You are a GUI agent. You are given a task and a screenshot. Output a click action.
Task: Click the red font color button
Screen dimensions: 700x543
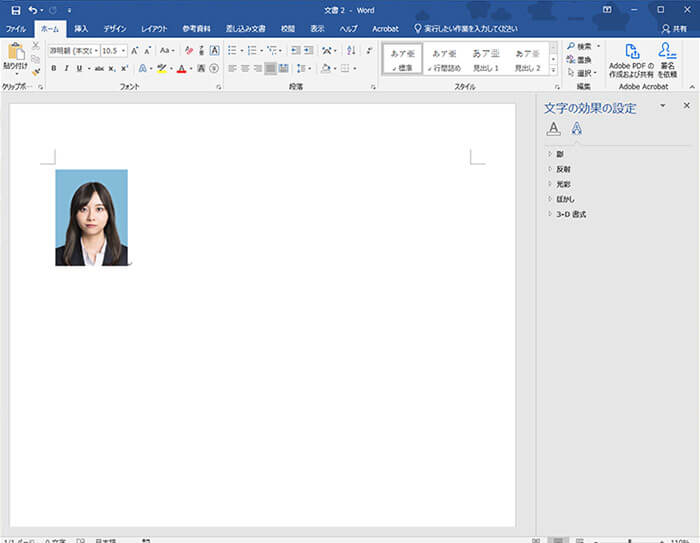181,68
